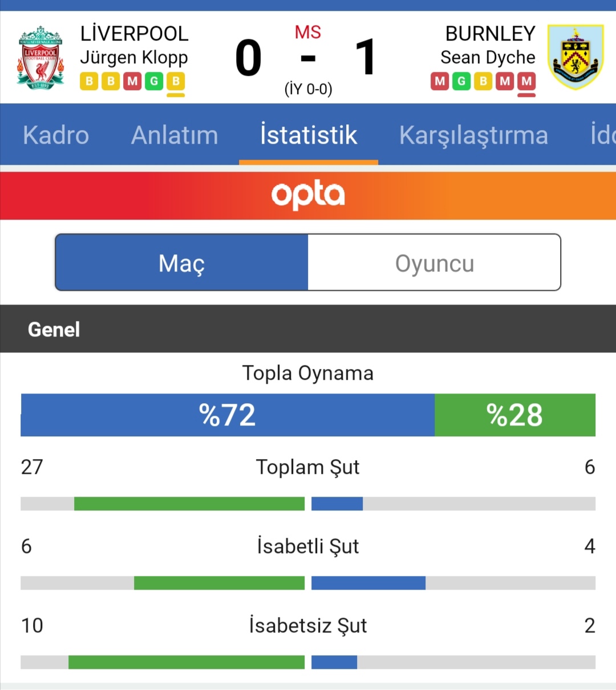Tap the Liverpool club crest
Image resolution: width=616 pixels, height=690 pixels.
[40, 57]
